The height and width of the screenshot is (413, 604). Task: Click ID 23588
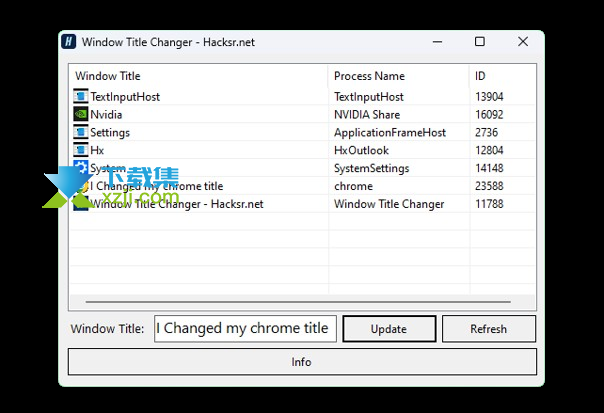coord(489,186)
